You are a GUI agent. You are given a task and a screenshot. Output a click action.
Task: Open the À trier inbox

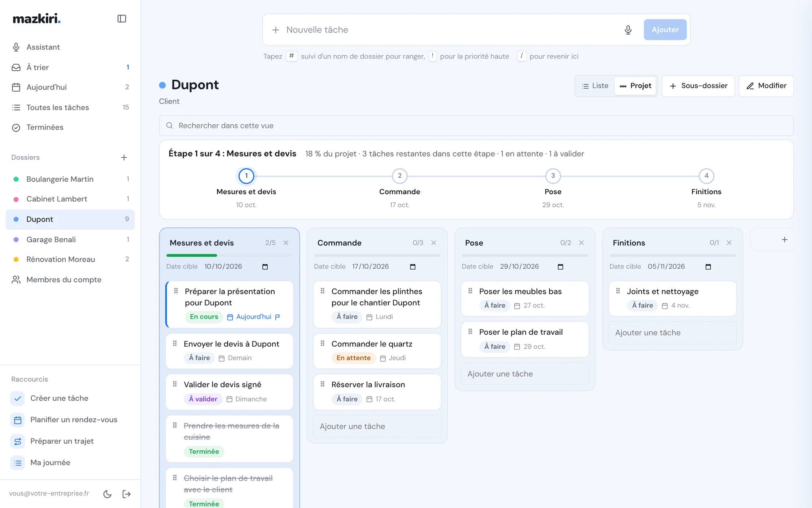click(x=70, y=67)
